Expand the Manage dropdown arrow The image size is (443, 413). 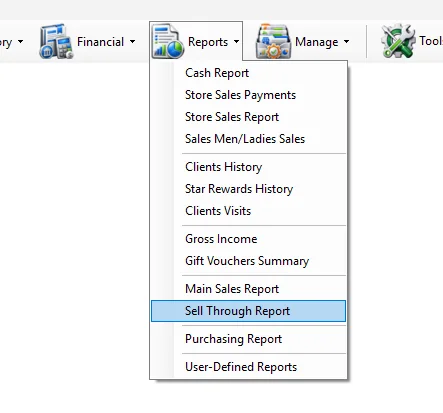(x=347, y=42)
